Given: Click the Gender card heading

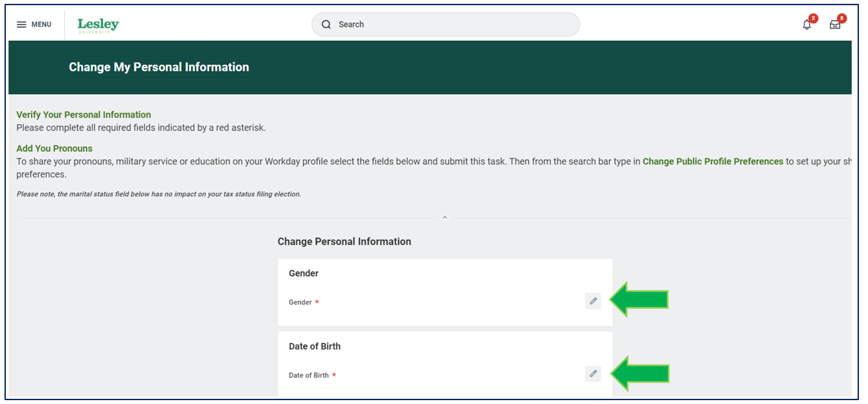Looking at the screenshot, I should (304, 273).
